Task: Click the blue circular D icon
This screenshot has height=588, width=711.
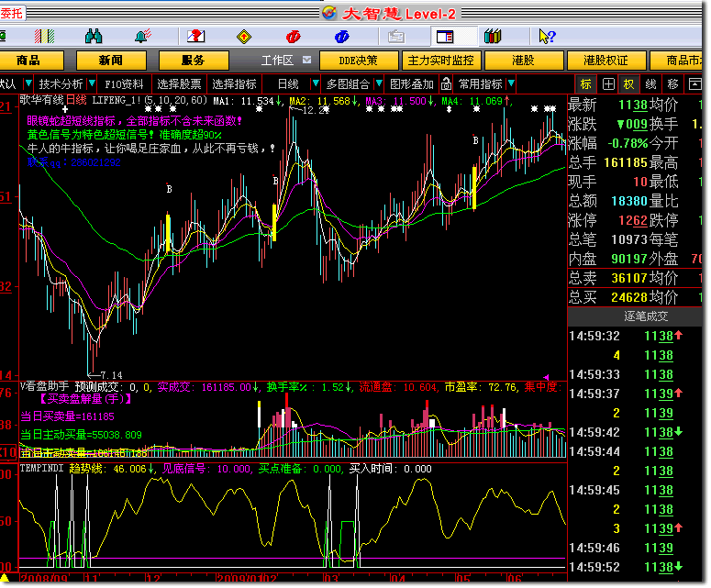Action: coord(342,37)
